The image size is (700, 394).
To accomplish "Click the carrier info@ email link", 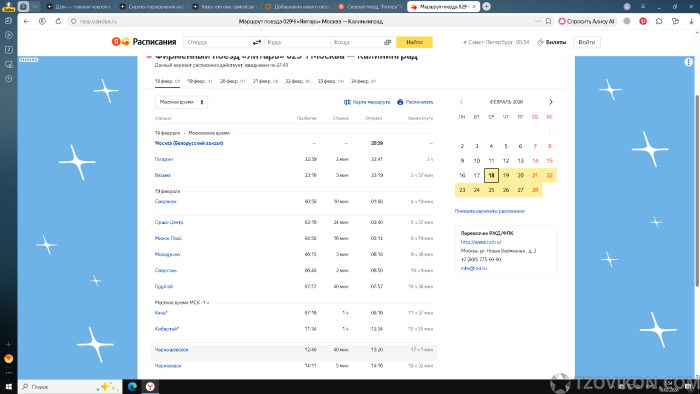I will (474, 268).
